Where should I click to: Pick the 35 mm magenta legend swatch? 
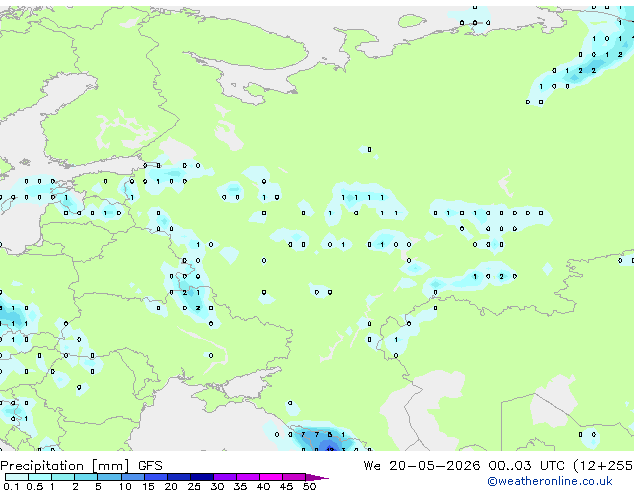pyautogui.click(x=247, y=477)
